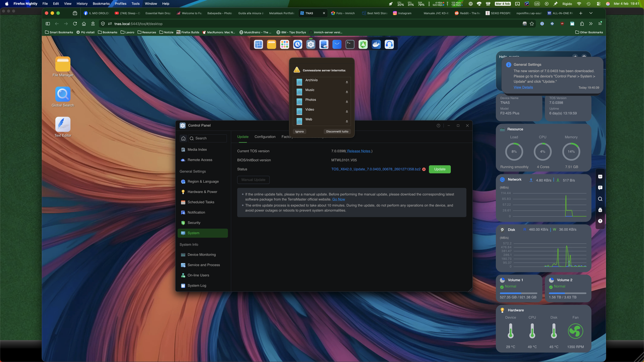The image size is (644, 362).
Task: Open Control Panel gear icon in dock
Action: (x=311, y=44)
